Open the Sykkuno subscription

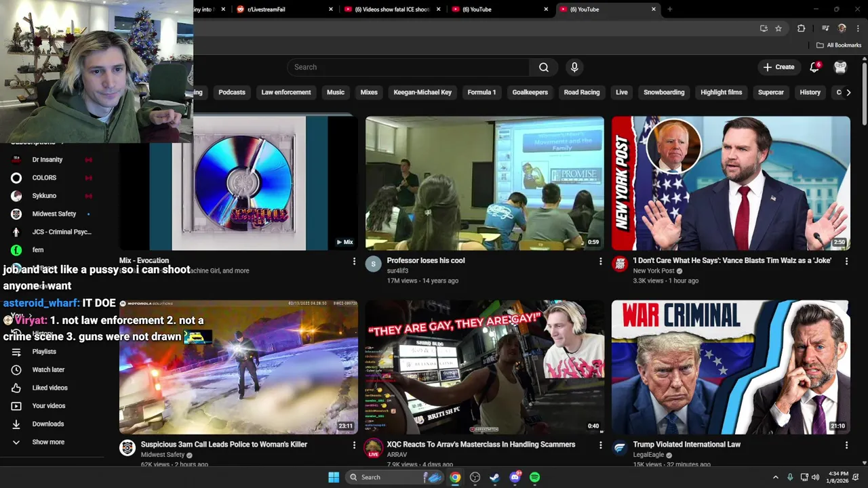[x=44, y=196]
